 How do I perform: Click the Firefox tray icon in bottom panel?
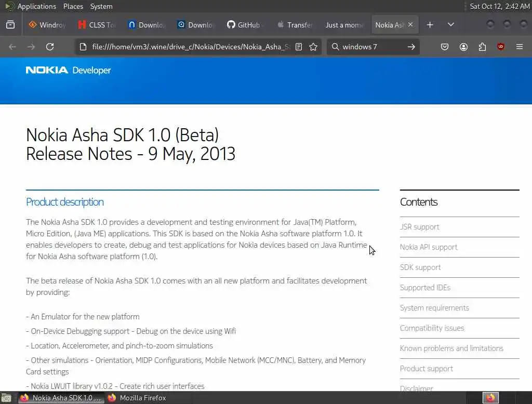tap(490, 398)
